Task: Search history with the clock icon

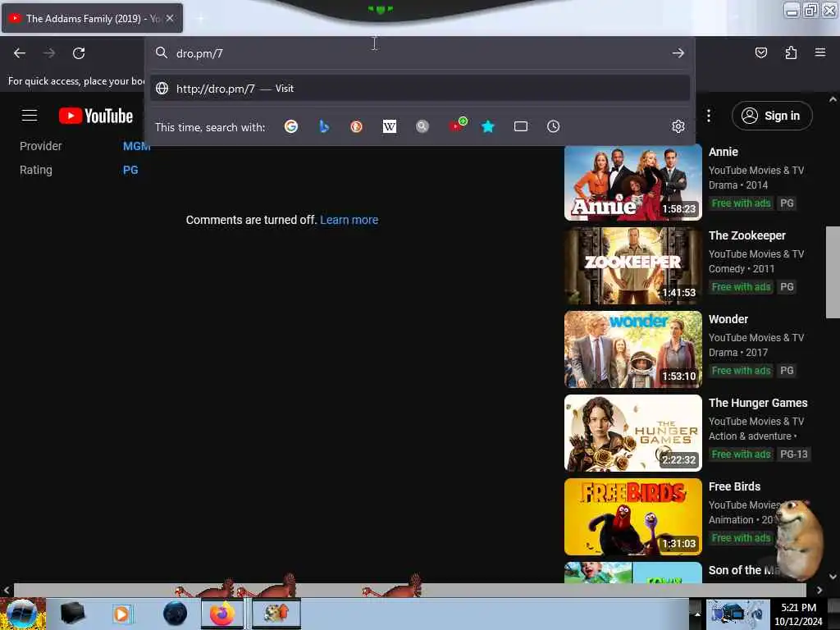Action: coord(554,126)
